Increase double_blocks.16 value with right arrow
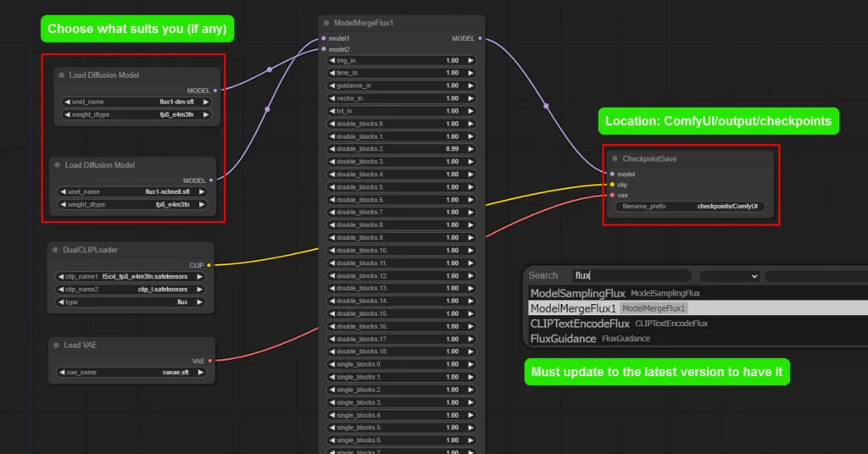This screenshot has height=454, width=868. [470, 326]
